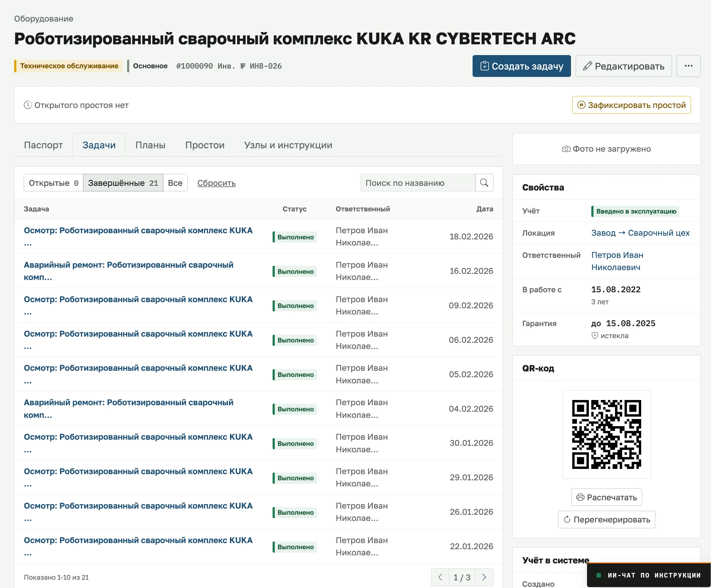Open Аварийный ремонт task dated 16.02.2026
711x588 pixels.
pyautogui.click(x=129, y=271)
